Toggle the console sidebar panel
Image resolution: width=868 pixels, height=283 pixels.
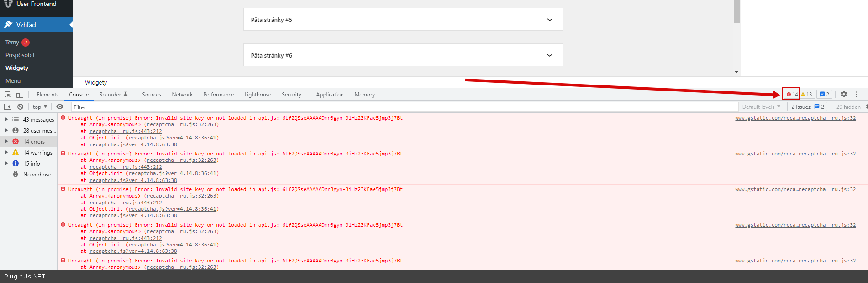point(8,107)
